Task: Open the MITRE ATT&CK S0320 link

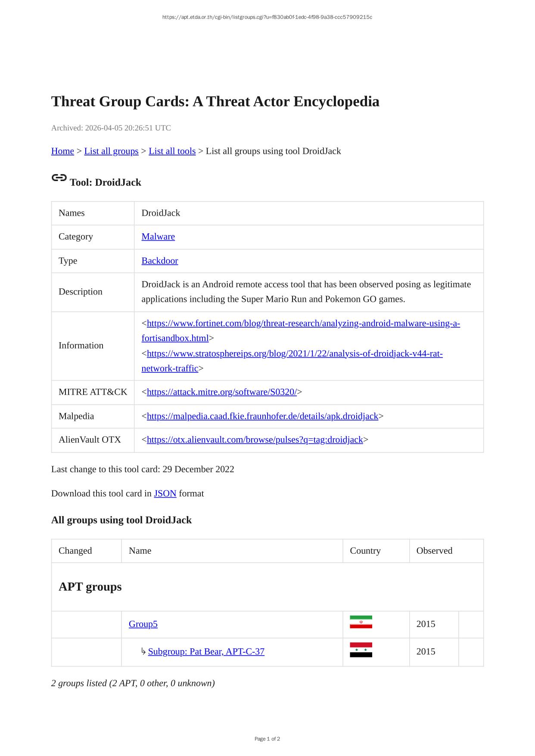Action: pyautogui.click(x=221, y=392)
